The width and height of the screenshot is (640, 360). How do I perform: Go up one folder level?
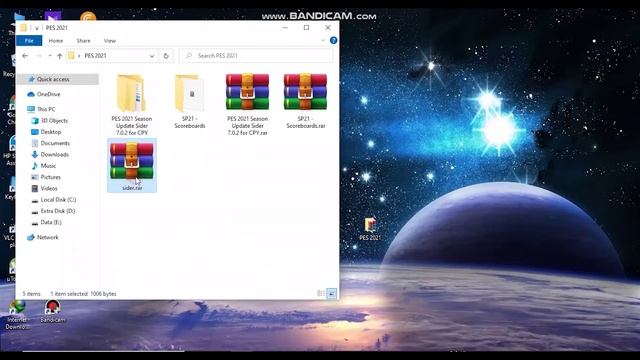[x=60, y=56]
